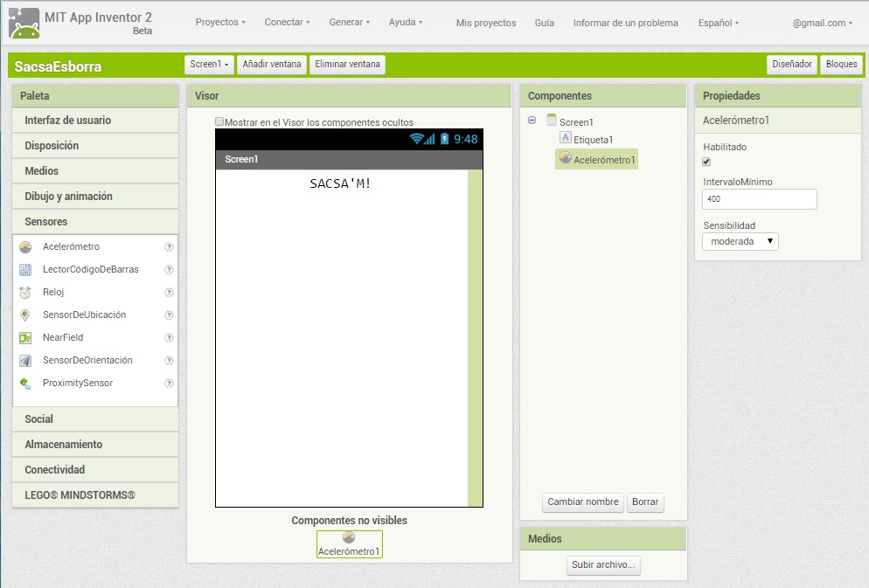Select the Acelerómetro icon in the palette
The height and width of the screenshot is (588, 869).
tap(25, 247)
